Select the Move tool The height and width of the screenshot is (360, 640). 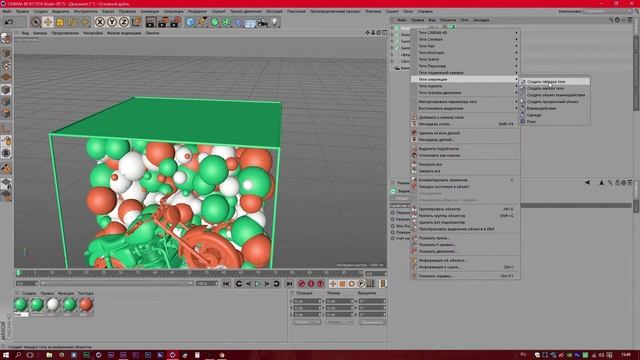(48, 22)
